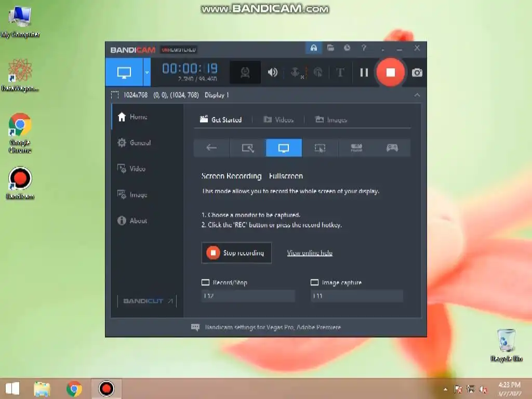The width and height of the screenshot is (532, 399).
Task: Toggle the microphone icon
Action: [x=296, y=72]
